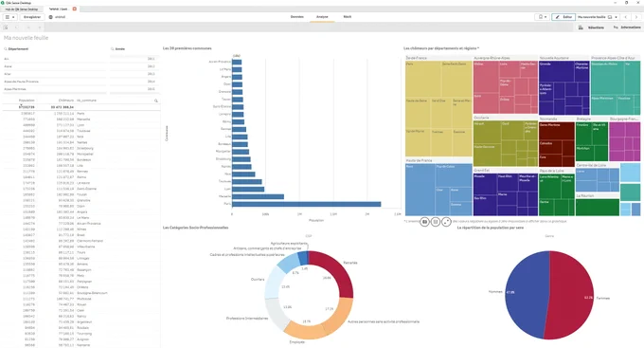Select the Île-de-France treemap header
The image size is (644, 348).
pos(416,58)
